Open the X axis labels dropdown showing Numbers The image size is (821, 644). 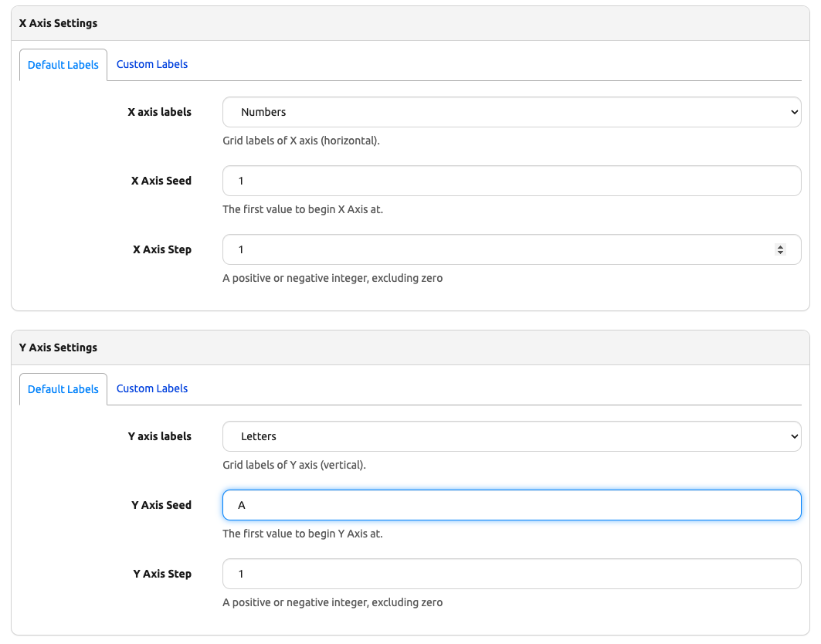coord(511,112)
